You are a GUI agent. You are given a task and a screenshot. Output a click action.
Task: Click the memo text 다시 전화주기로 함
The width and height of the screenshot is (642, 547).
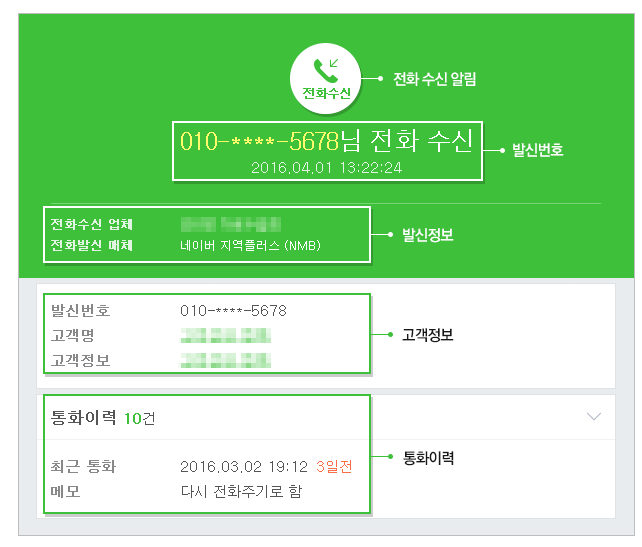(241, 491)
